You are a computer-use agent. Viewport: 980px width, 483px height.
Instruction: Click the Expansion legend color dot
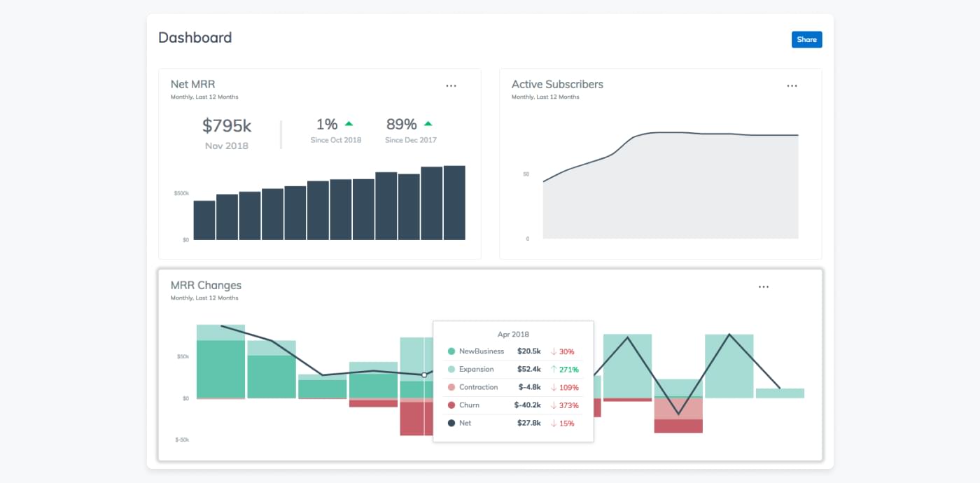tap(451, 370)
